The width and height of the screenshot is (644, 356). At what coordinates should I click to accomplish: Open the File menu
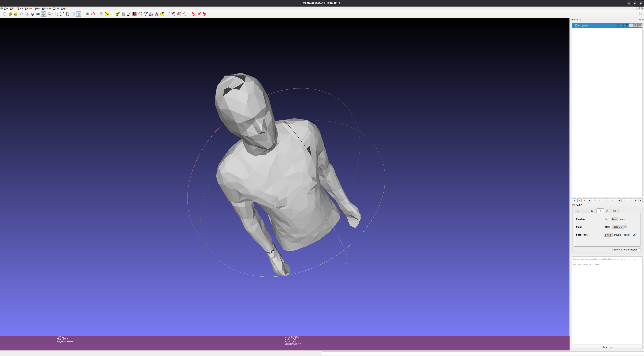tap(6, 8)
